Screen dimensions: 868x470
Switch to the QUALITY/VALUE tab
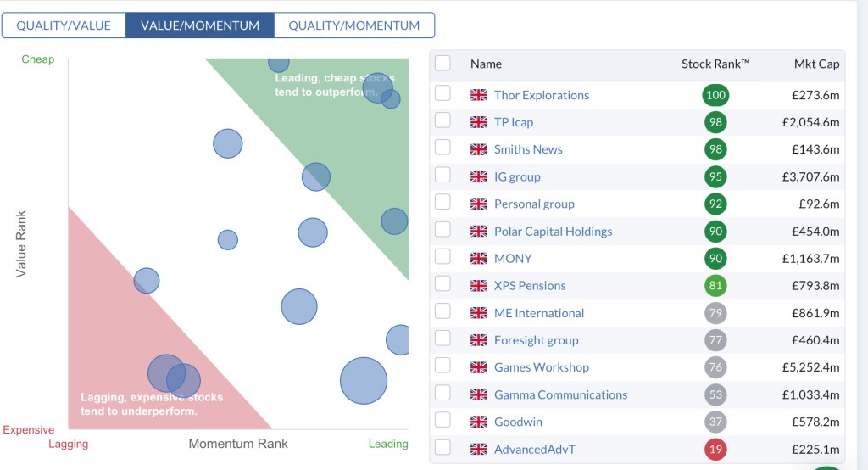[x=64, y=25]
